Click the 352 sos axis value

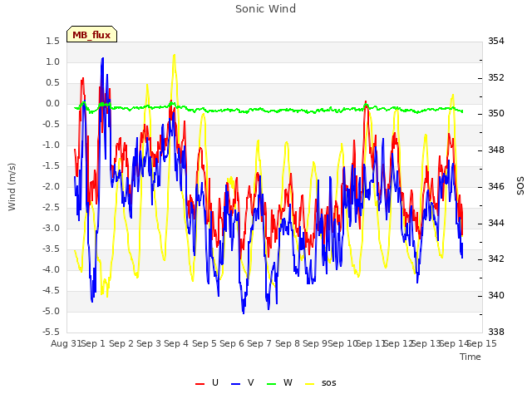click(496, 77)
